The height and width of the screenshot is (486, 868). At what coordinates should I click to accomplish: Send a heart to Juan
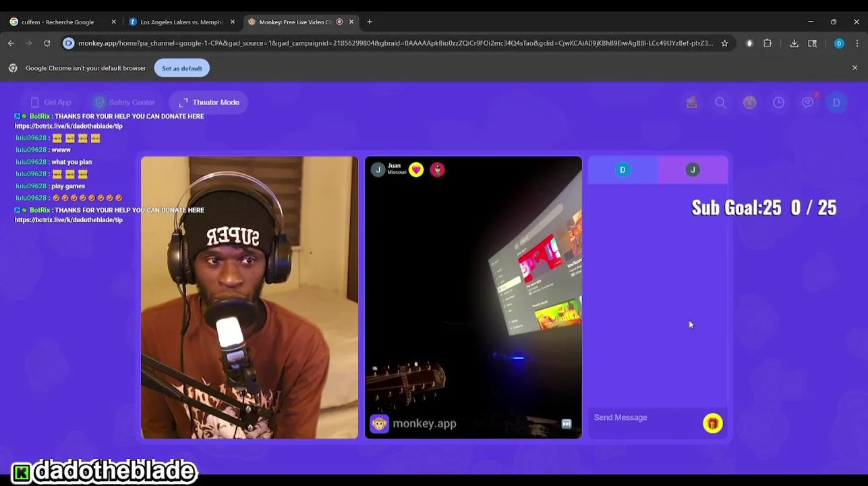tap(416, 170)
